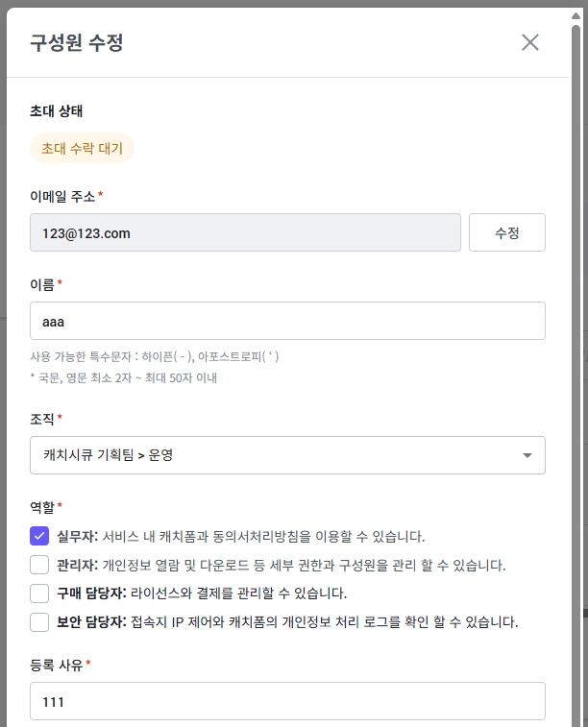Click the 초대 수락 대기 status badge
The image size is (588, 727).
(83, 149)
